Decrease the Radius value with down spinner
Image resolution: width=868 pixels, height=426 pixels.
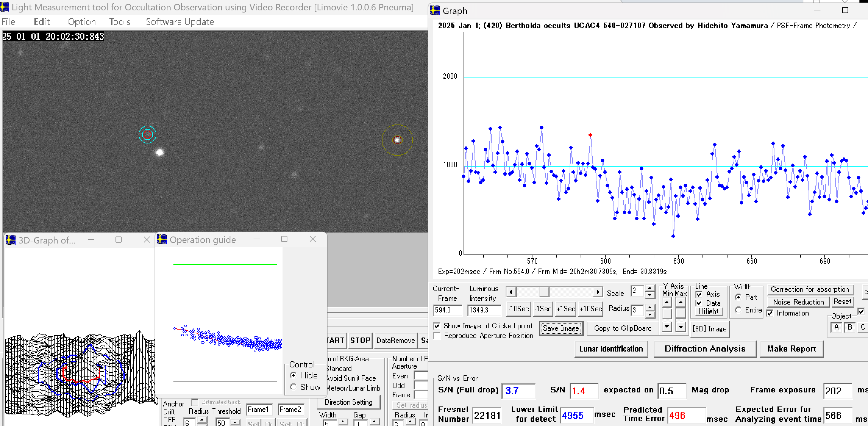(x=650, y=315)
